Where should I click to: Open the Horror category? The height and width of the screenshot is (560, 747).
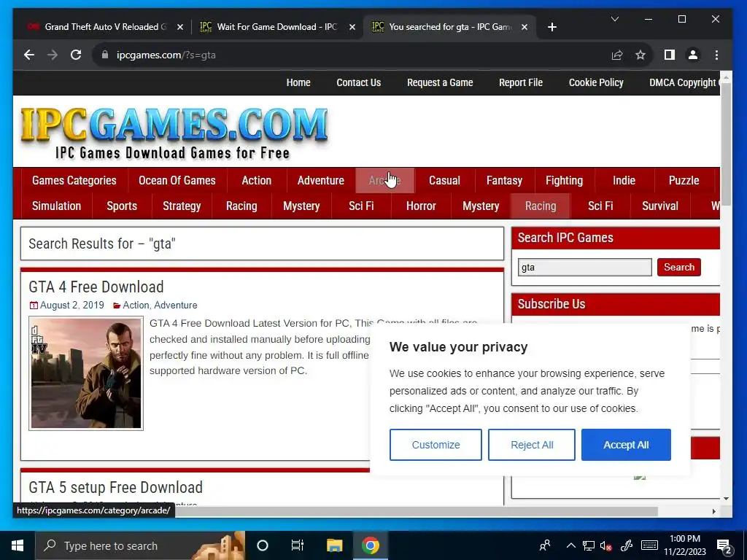[421, 206]
